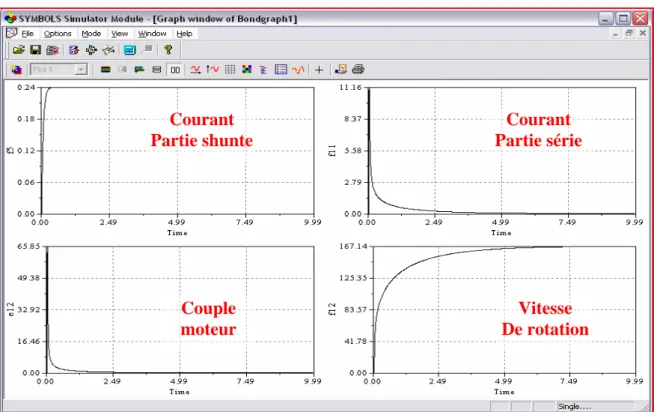Screen dimensions: 654x412
Task: Open the File menu
Action: click(28, 34)
